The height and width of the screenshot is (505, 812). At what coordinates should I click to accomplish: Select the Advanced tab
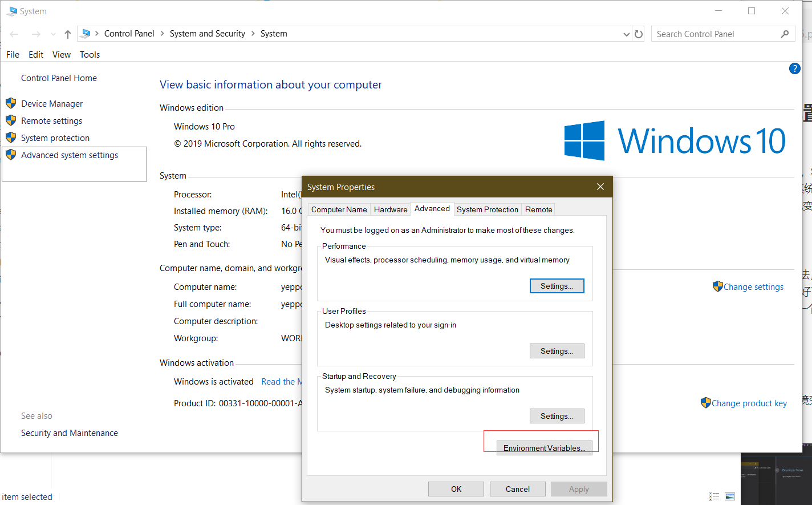432,209
